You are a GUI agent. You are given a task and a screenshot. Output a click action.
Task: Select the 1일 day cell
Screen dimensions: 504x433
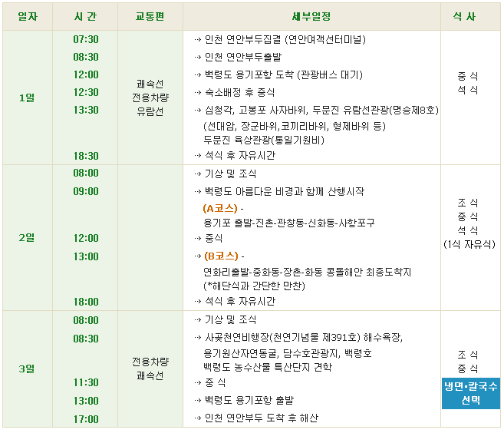tap(28, 98)
